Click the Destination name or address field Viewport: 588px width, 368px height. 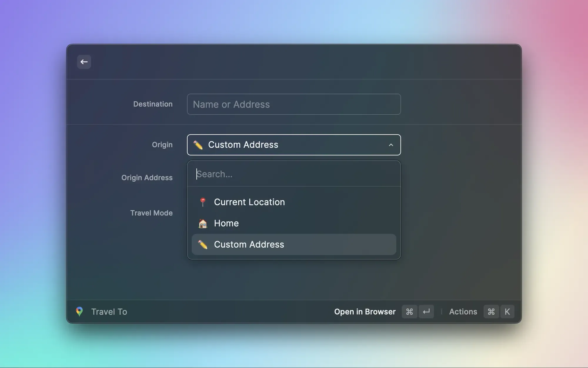[294, 104]
